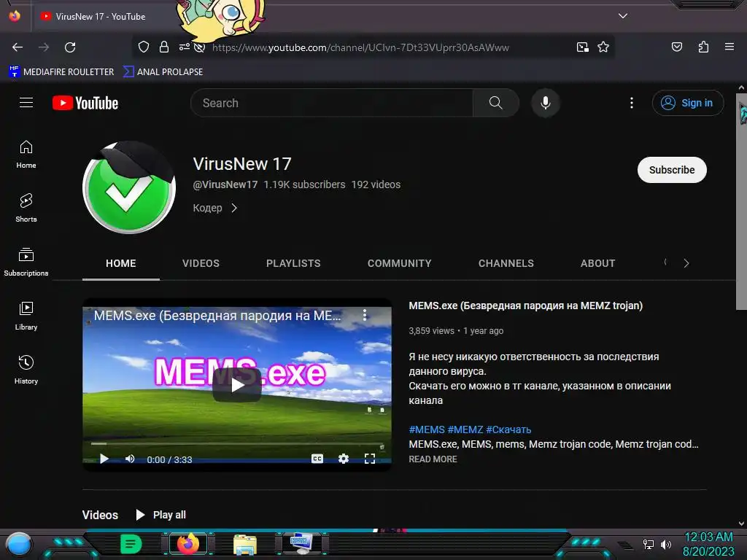Toggle closed captions on the video
The image size is (747, 560).
tap(317, 459)
